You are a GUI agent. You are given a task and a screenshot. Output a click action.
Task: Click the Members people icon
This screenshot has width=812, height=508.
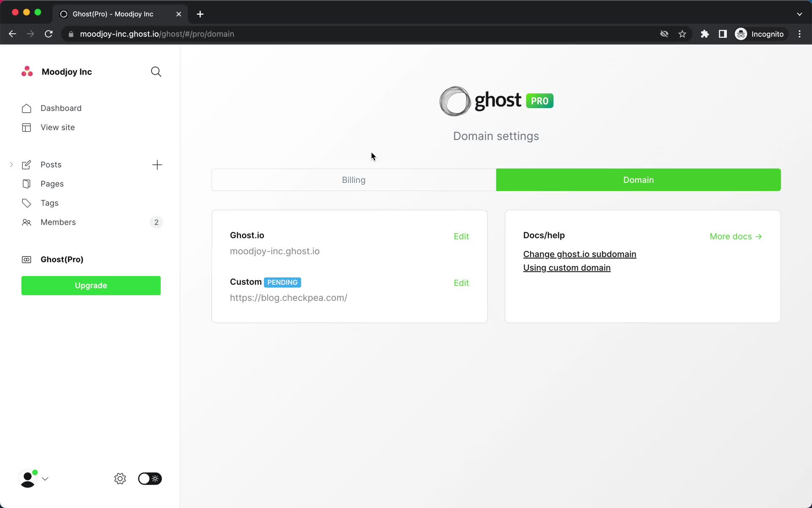(26, 222)
